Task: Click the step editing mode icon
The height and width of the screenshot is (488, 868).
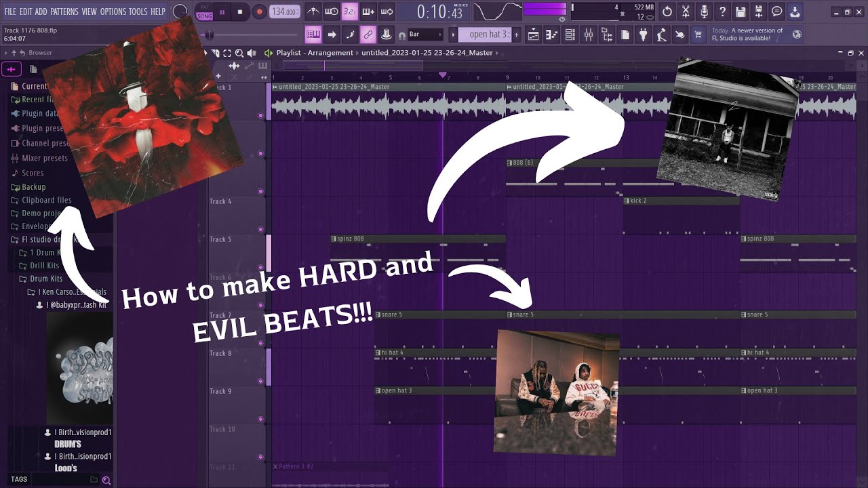Action: pyautogui.click(x=350, y=35)
